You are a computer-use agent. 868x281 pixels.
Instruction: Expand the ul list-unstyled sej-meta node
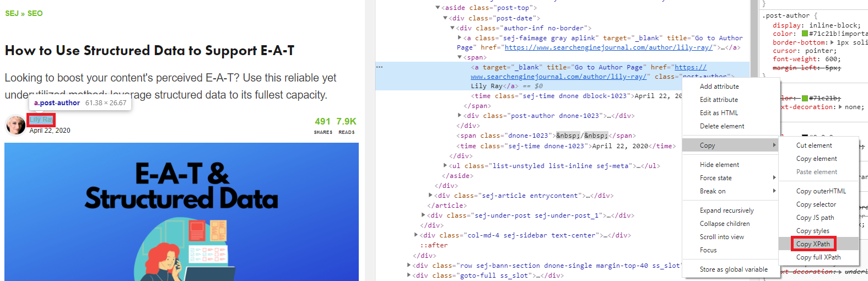[445, 166]
